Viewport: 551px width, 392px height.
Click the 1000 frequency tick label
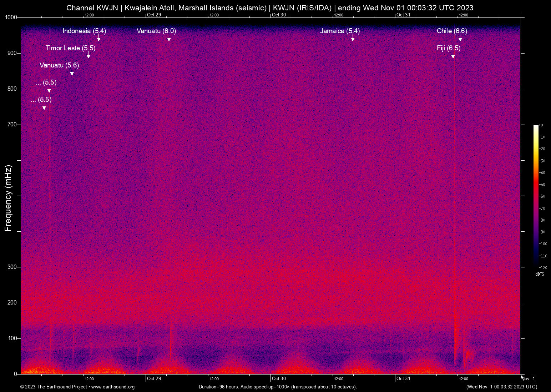10,17
